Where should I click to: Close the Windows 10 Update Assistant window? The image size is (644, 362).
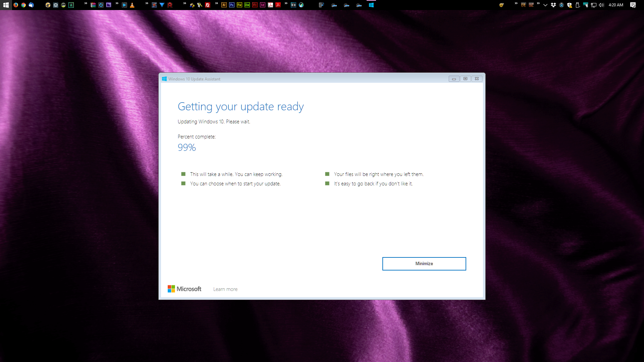[x=477, y=79]
